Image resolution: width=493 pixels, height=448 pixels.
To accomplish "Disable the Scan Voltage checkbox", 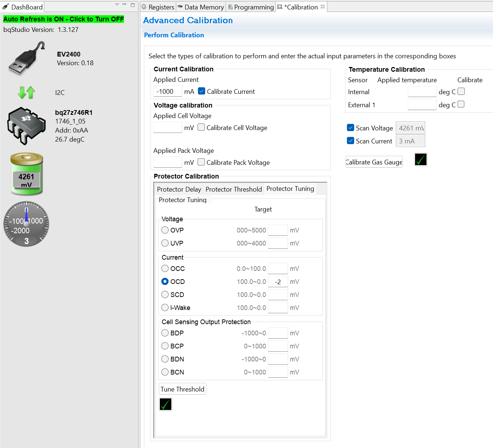I will 351,128.
